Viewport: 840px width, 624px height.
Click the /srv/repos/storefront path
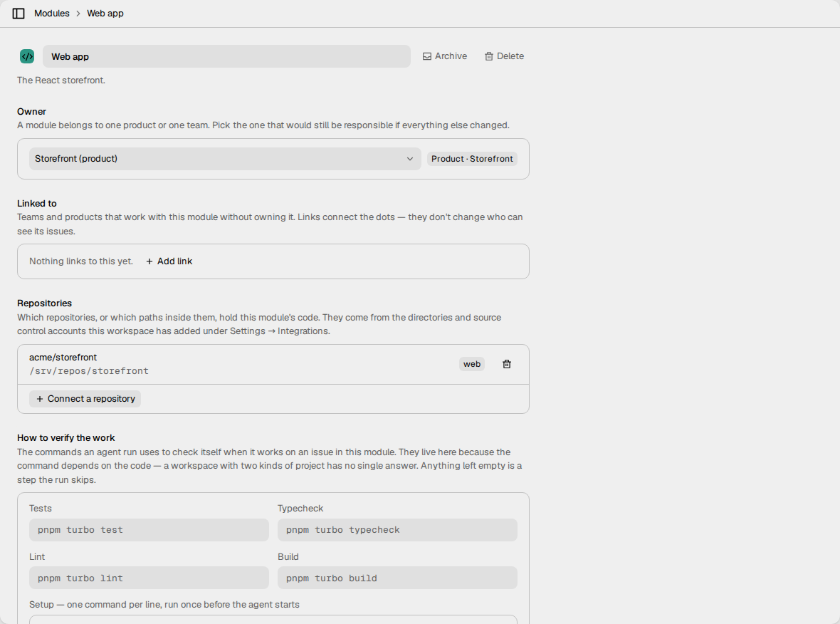point(89,371)
